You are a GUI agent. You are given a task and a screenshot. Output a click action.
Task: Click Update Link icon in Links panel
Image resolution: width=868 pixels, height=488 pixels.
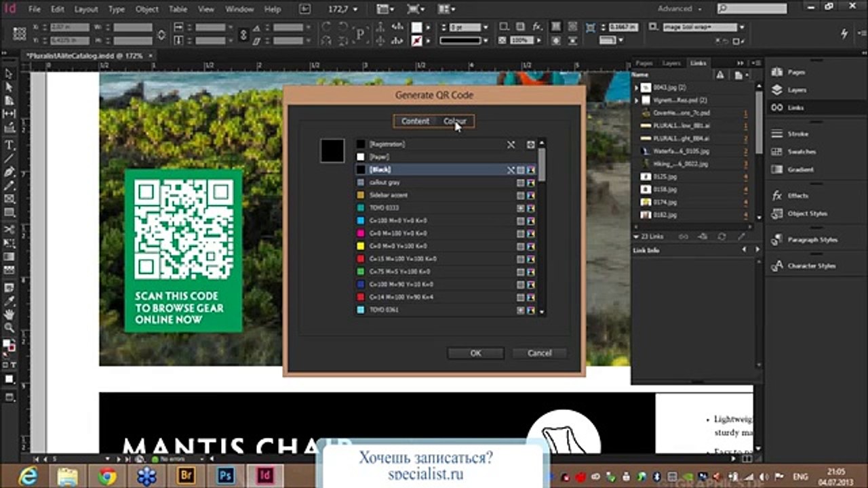[x=722, y=237]
